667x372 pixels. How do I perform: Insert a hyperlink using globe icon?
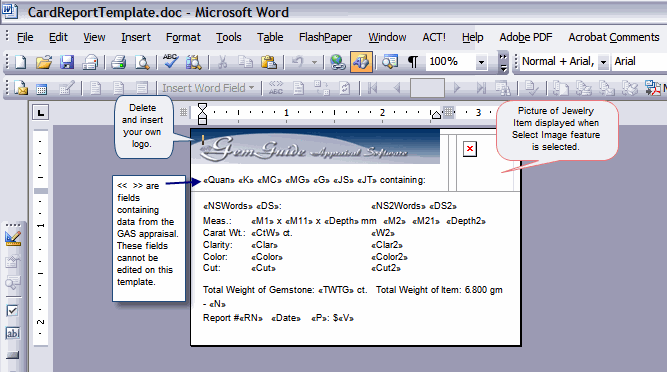(338, 62)
